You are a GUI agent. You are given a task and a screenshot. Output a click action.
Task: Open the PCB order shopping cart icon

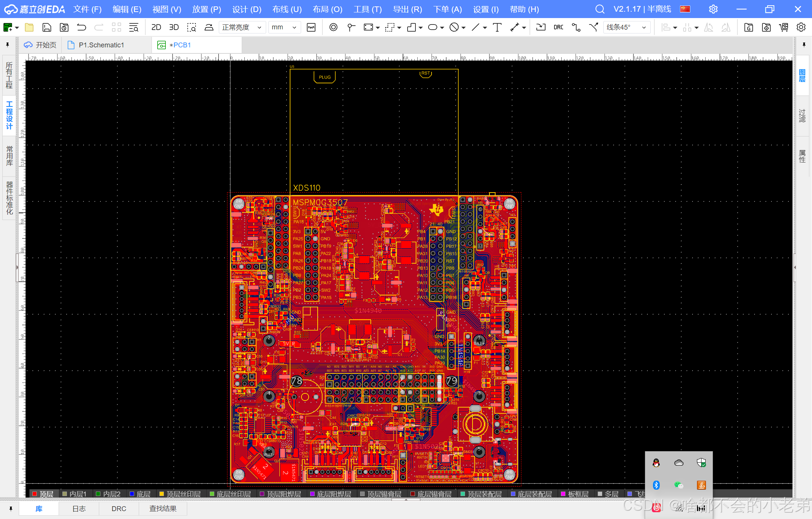[783, 27]
